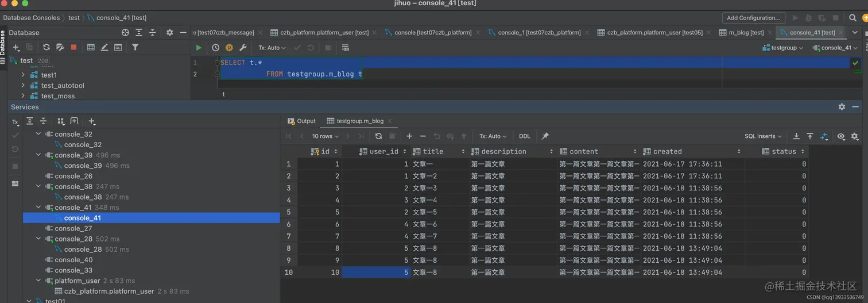The width and height of the screenshot is (868, 303).
Task: Pin the result tab with pushpin icon
Action: [x=545, y=136]
